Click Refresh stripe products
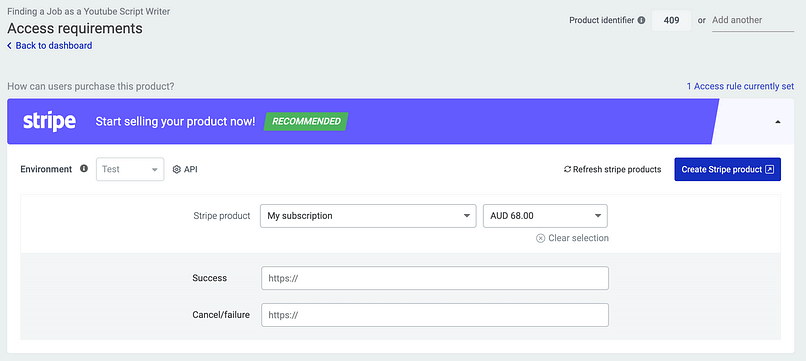 point(612,169)
